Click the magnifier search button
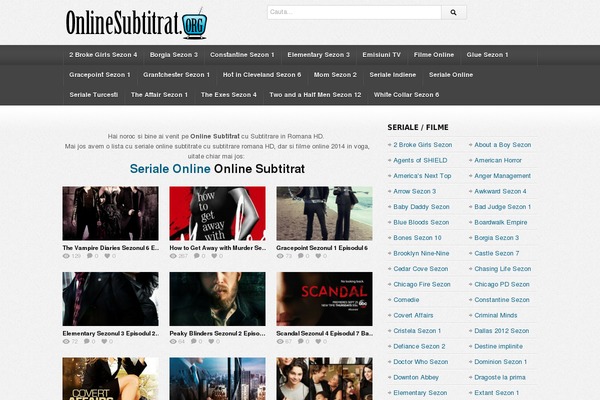 point(454,12)
